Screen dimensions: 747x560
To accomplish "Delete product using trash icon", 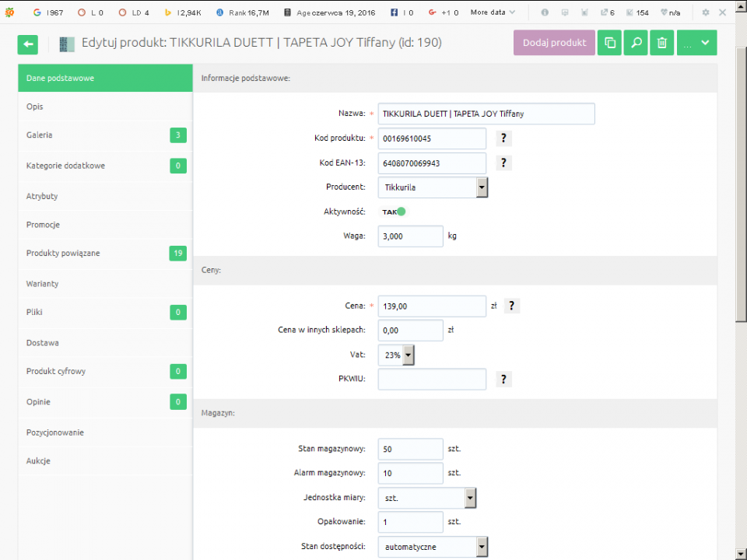I will pyautogui.click(x=661, y=43).
